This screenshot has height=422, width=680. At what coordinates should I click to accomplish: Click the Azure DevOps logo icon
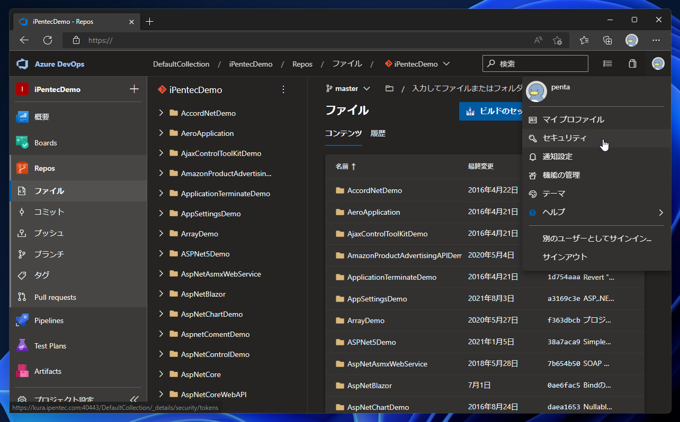tap(22, 64)
